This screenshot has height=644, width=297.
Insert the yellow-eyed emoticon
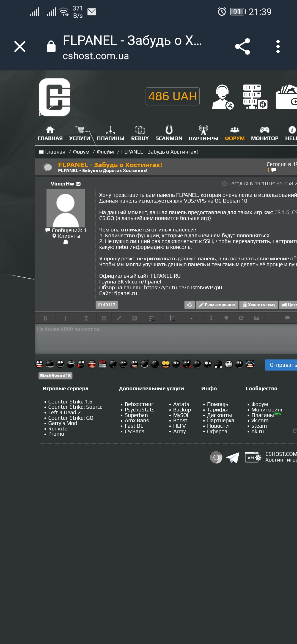coord(166,364)
